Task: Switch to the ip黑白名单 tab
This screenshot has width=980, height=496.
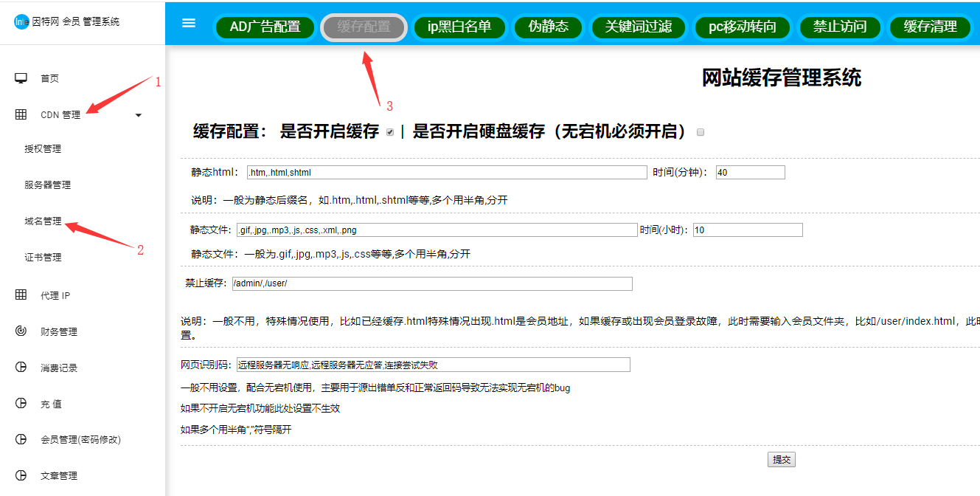Action: [x=459, y=27]
